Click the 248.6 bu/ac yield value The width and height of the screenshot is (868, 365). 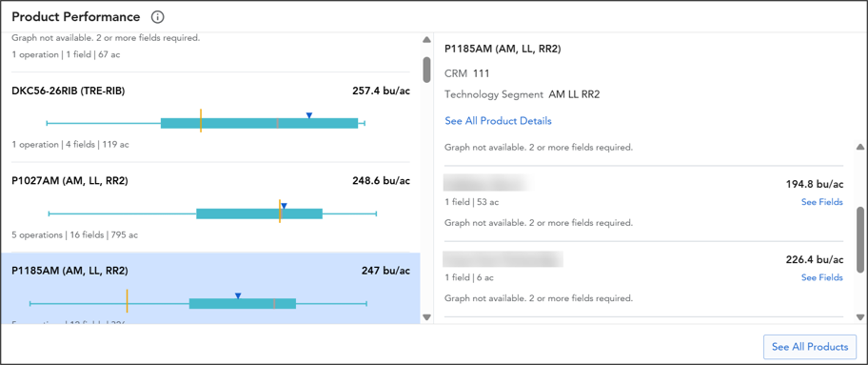click(382, 181)
